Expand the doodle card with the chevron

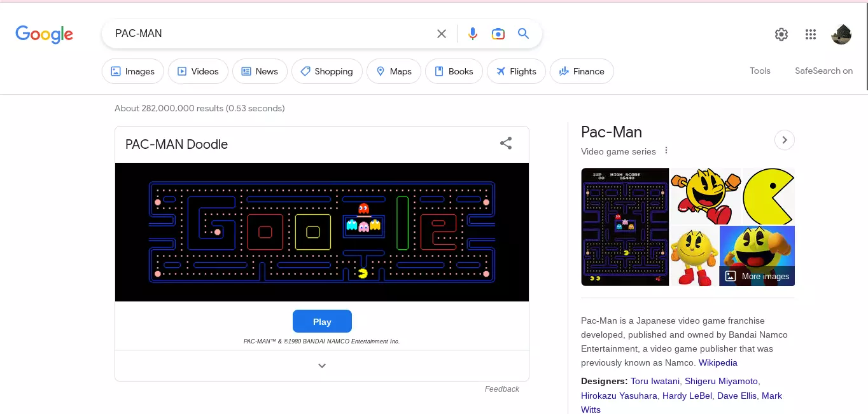coord(322,366)
